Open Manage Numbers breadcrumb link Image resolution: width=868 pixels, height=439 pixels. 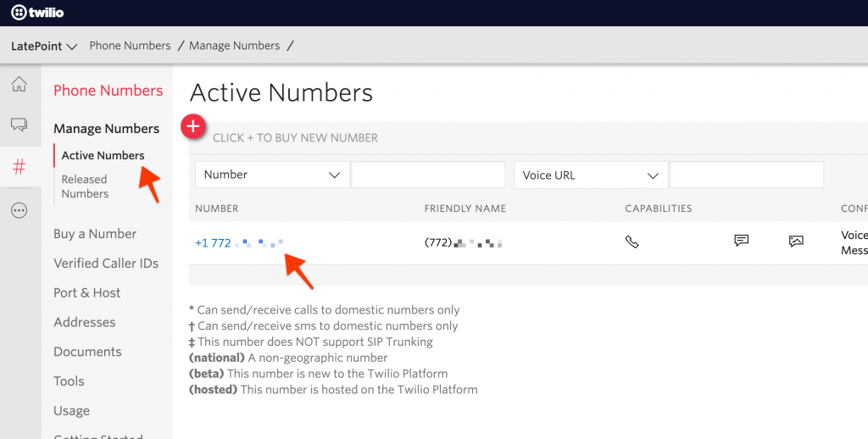click(x=235, y=46)
